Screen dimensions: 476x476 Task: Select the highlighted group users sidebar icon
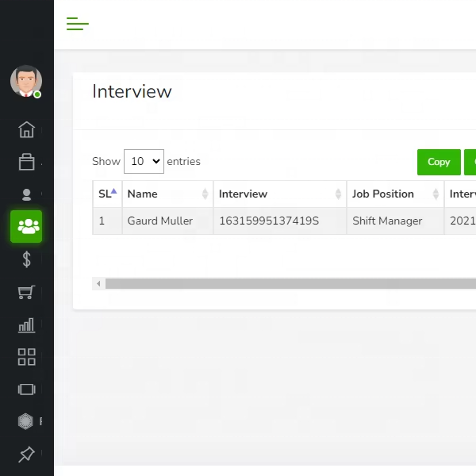[x=27, y=227]
